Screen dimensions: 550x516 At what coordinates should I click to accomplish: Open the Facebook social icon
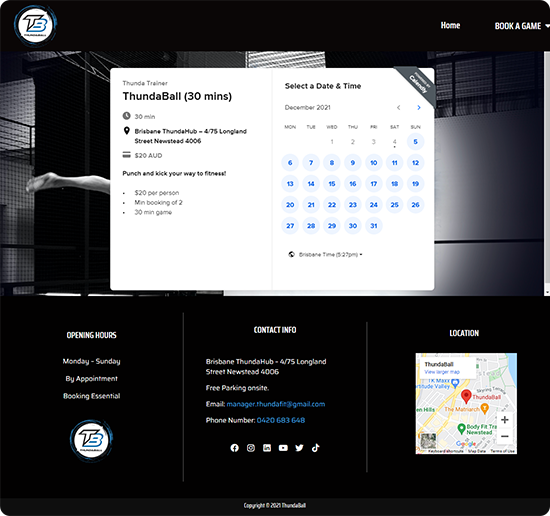(x=234, y=448)
